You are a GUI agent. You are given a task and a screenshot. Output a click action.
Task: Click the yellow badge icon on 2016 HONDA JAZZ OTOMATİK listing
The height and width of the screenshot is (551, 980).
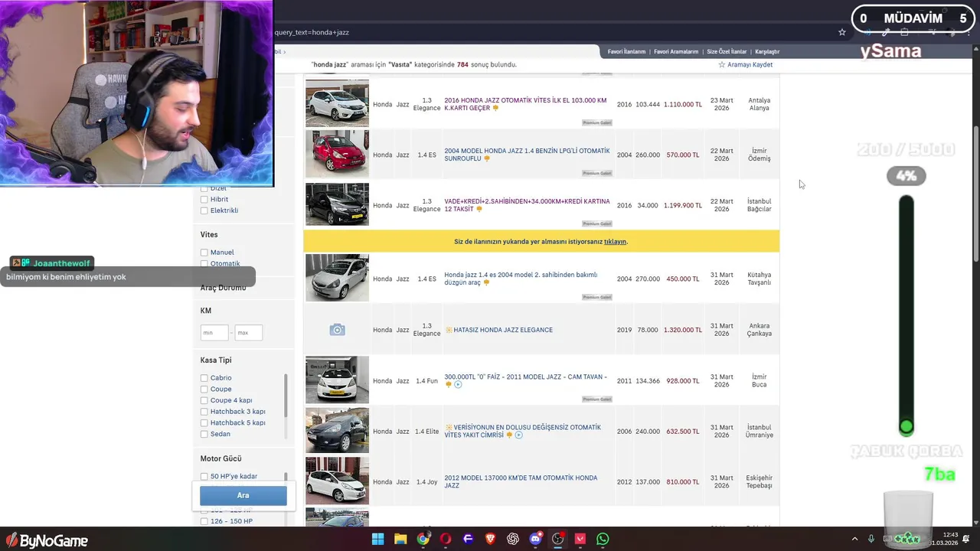(495, 108)
